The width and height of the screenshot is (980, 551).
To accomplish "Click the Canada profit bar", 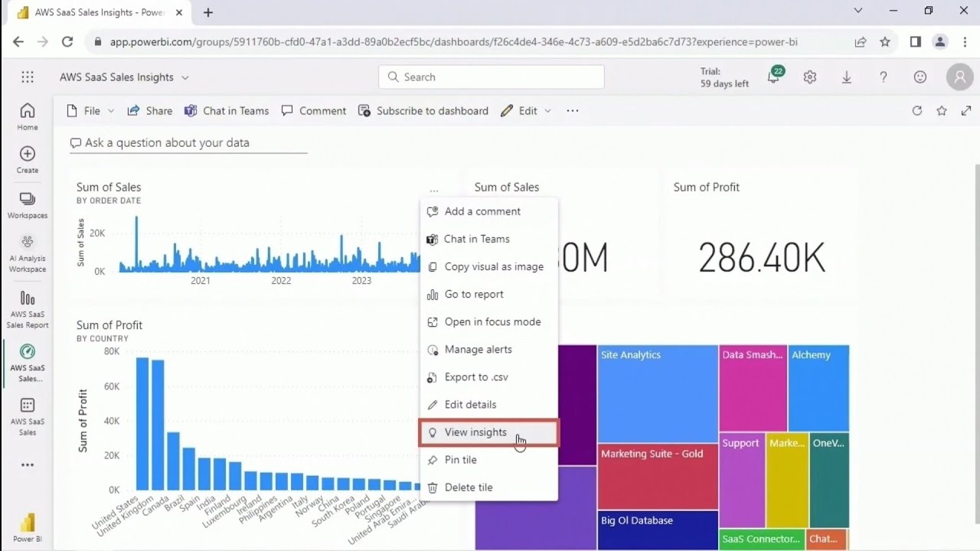I will coord(173,461).
